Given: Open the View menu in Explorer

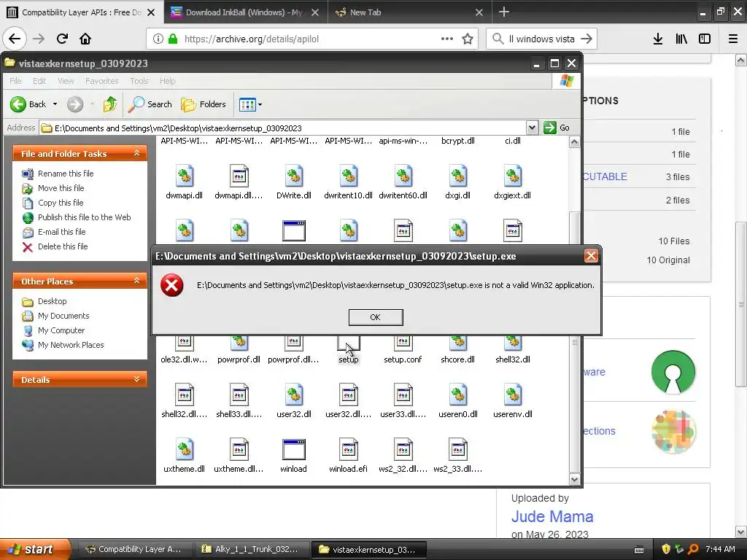Looking at the screenshot, I should tap(66, 81).
